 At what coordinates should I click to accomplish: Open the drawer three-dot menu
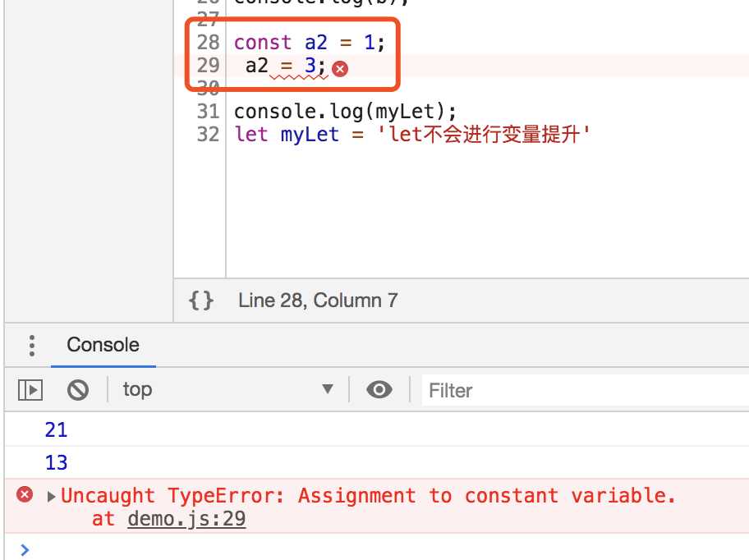click(x=32, y=345)
